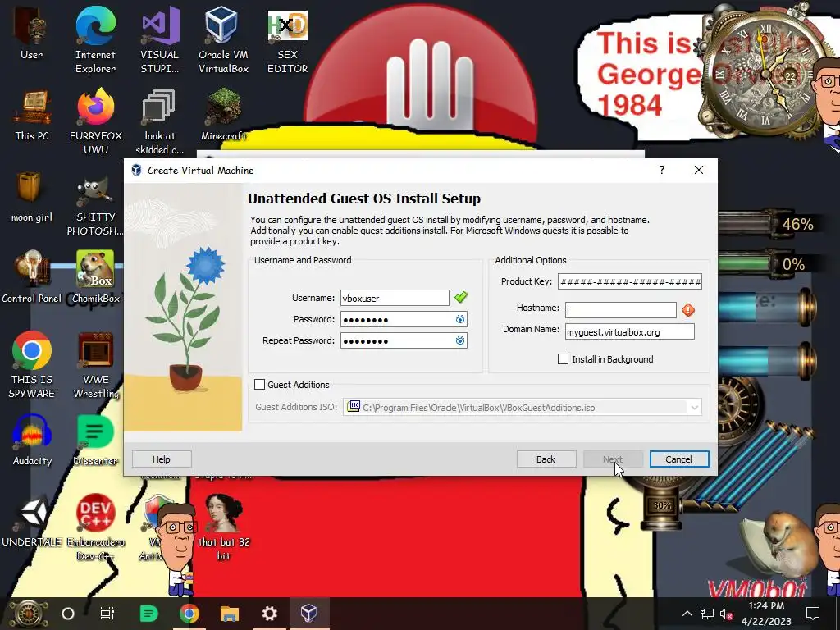840x630 pixels.
Task: Open VirtualBox from the taskbar
Action: click(309, 613)
